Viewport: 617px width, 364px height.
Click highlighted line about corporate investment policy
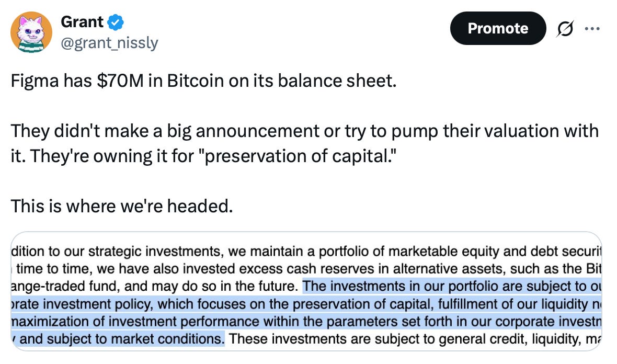pos(306,304)
